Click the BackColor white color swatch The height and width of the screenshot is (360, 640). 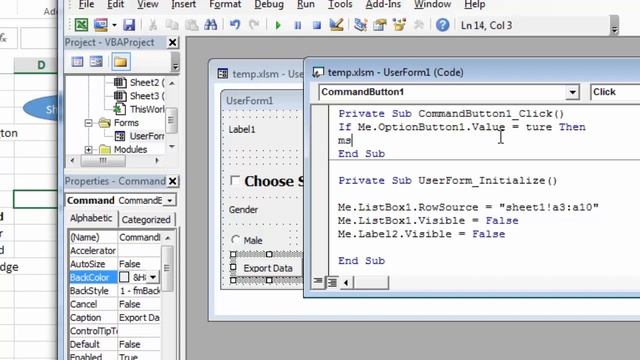124,278
